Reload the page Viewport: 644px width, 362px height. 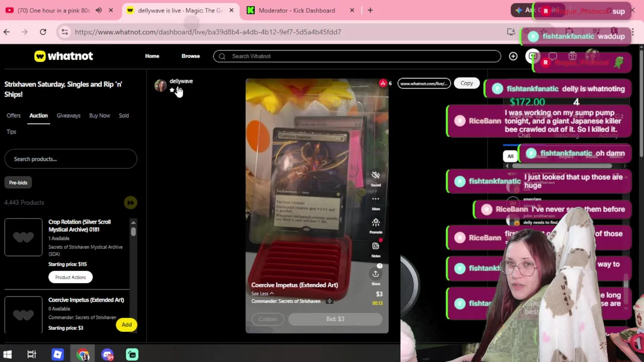tap(43, 32)
